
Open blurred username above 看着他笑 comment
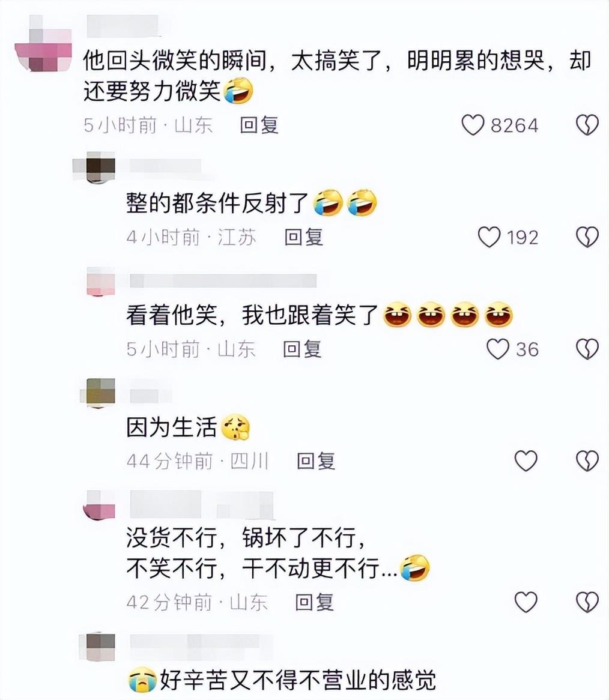pos(223,281)
